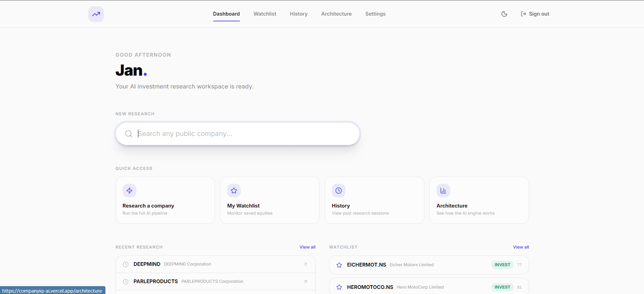Click the bar chart Architecture card icon
This screenshot has height=294, width=644.
pos(443,191)
